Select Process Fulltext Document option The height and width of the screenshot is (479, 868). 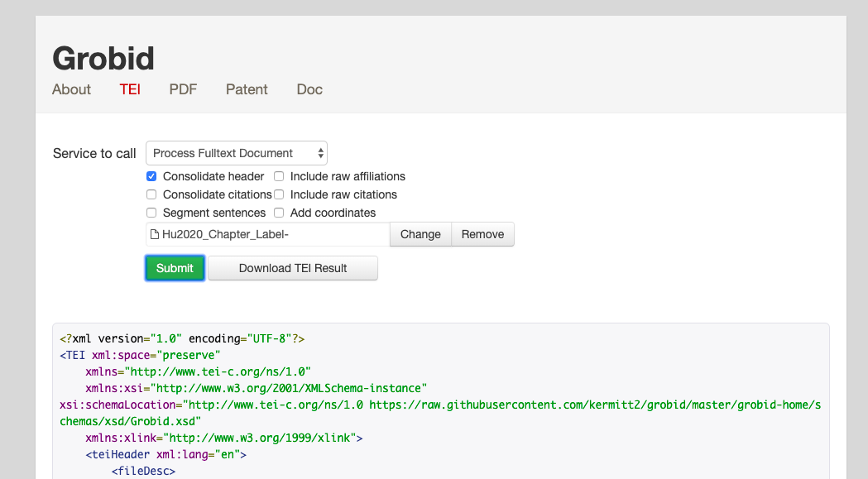click(x=223, y=153)
